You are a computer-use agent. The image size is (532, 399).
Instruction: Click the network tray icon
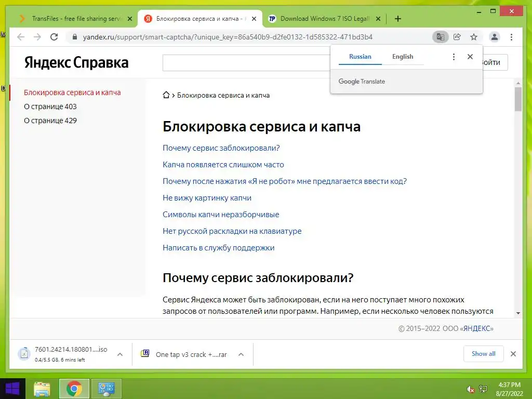coord(483,389)
